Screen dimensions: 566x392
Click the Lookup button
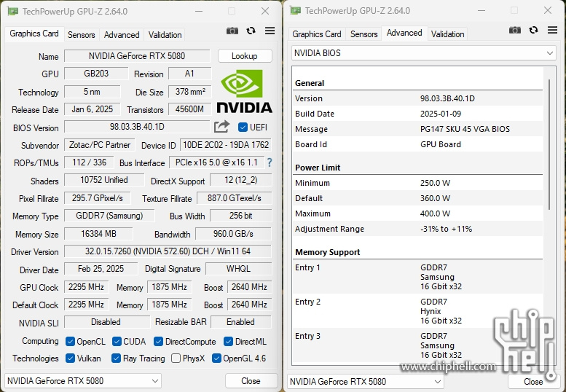244,56
